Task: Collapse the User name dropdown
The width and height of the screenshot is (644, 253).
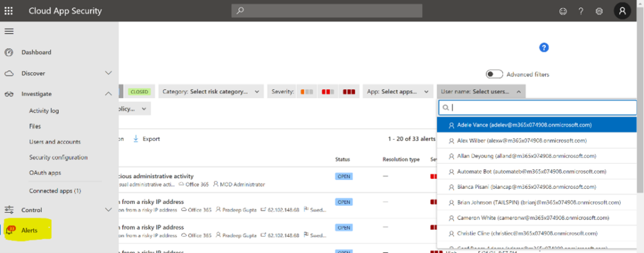Action: (481, 92)
